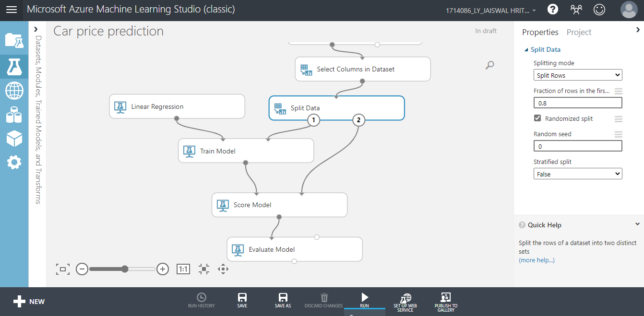
Task: Click SAVE in the bottom bar
Action: point(242,301)
